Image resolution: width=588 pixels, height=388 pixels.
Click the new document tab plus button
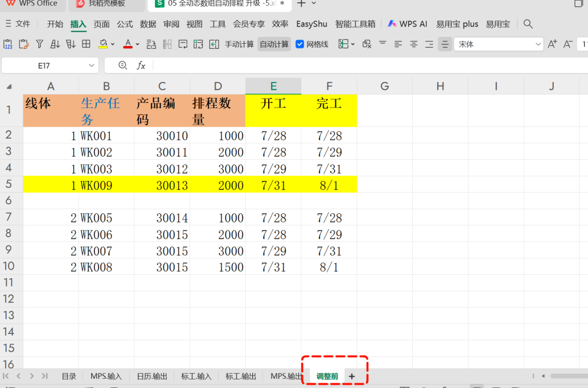point(301,4)
